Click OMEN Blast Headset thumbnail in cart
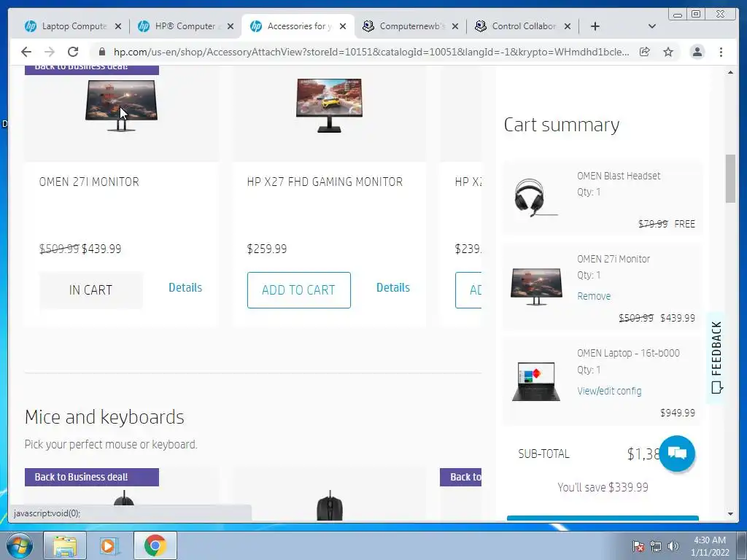The image size is (747, 560). 535,198
